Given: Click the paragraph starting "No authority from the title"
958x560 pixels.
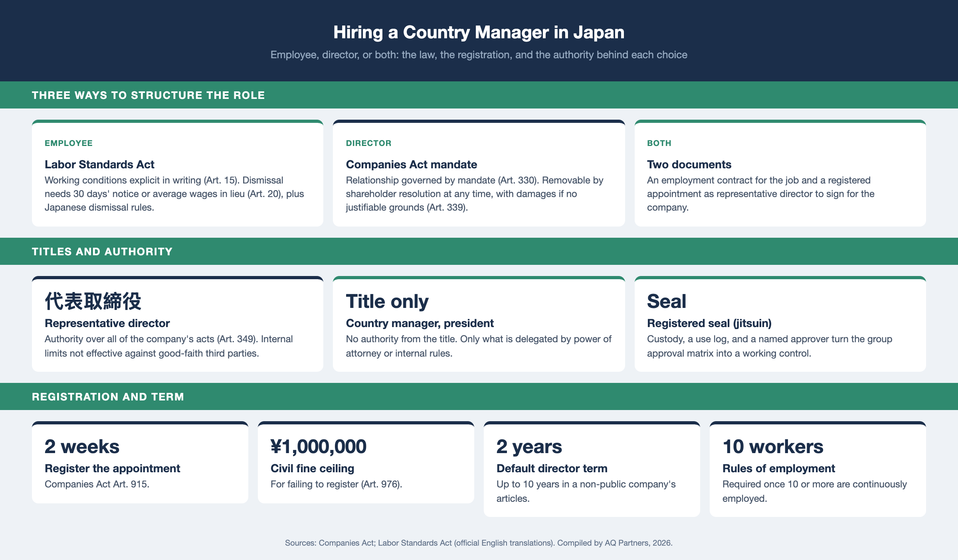Looking at the screenshot, I should 479,346.
